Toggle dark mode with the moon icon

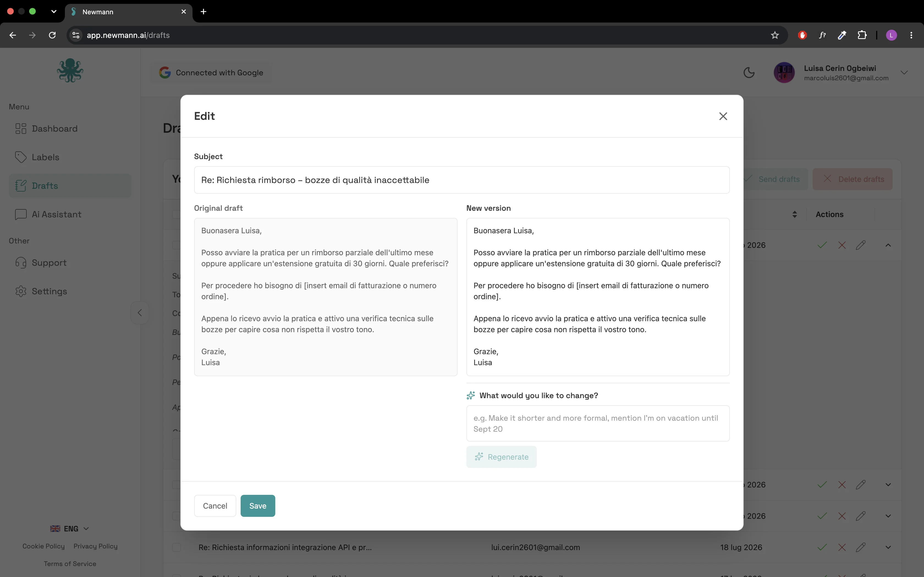coord(749,73)
